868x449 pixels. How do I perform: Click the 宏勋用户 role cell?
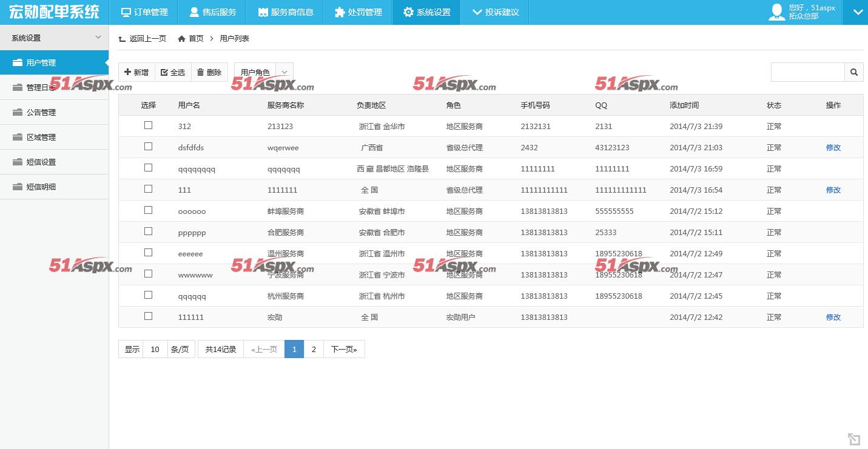coord(461,317)
